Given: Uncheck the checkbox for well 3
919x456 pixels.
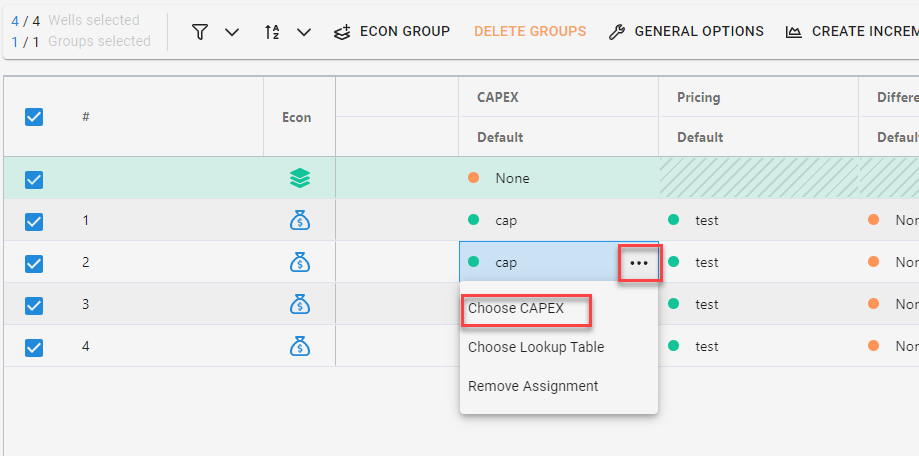Looking at the screenshot, I should click(x=34, y=305).
